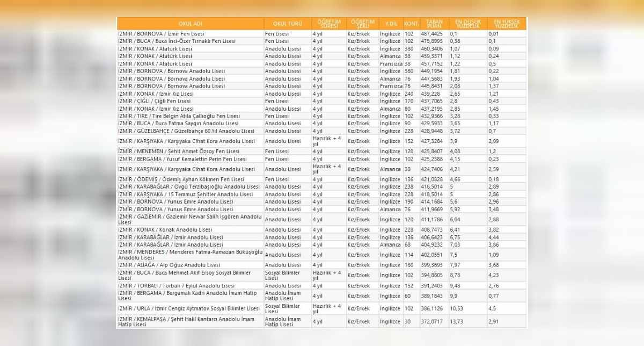644x346 pixels.
Task: Click the base score 475,8995
Action: [431, 41]
